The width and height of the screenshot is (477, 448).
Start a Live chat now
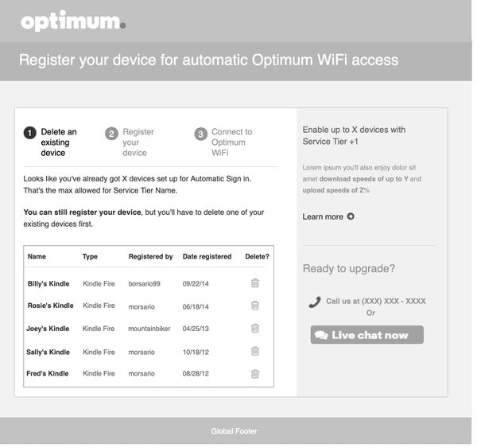coord(366,335)
